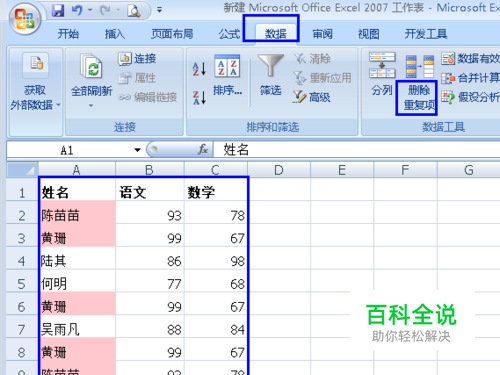Click the 重新应用 filter button

tap(322, 78)
